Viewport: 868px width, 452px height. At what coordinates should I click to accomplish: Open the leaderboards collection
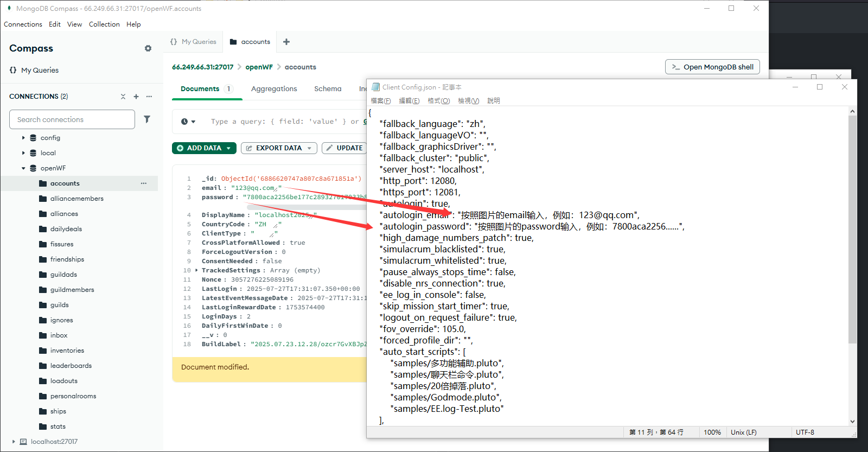click(71, 366)
